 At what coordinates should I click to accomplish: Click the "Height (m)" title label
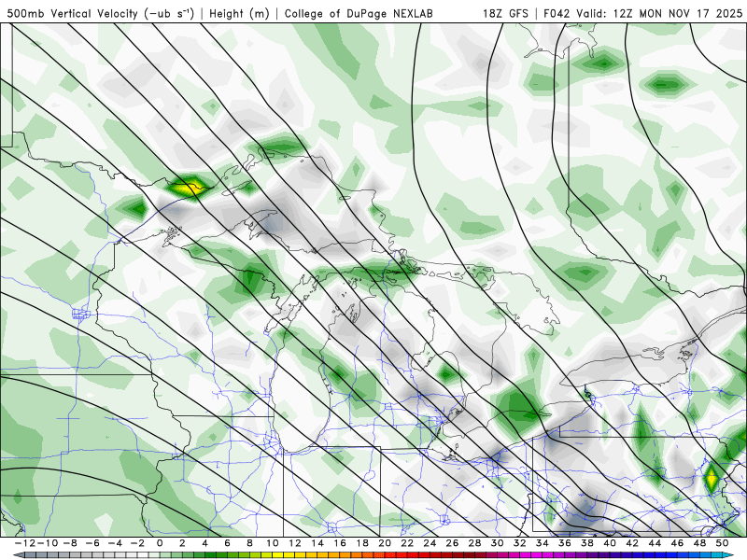point(239,13)
